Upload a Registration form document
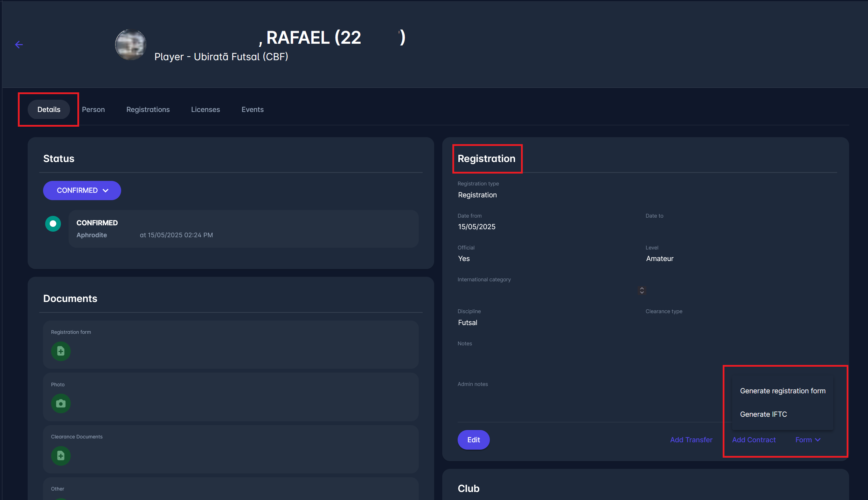This screenshot has width=868, height=500. click(x=61, y=351)
